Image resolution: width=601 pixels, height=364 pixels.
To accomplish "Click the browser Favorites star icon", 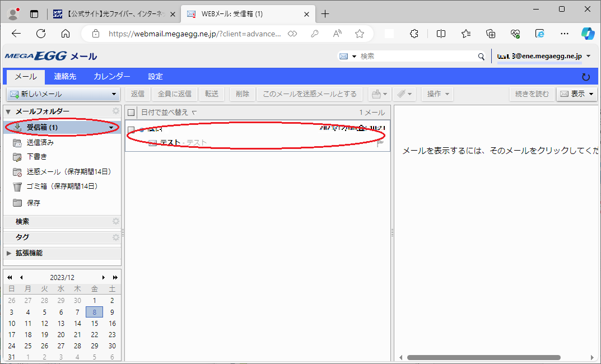I will click(360, 34).
